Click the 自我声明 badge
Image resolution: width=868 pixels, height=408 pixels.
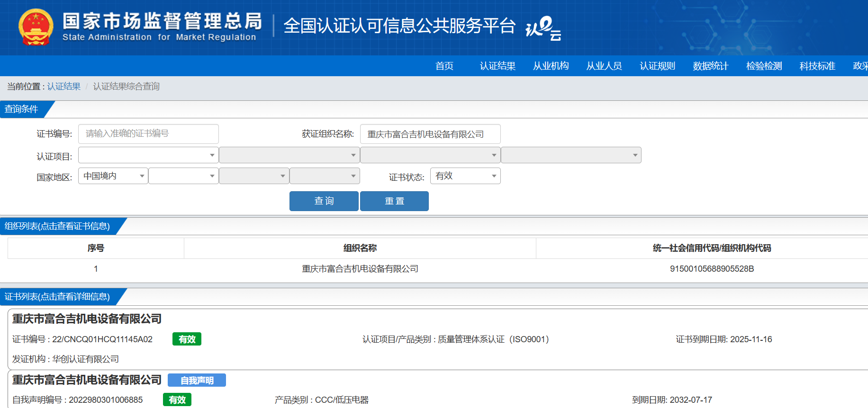coord(197,380)
